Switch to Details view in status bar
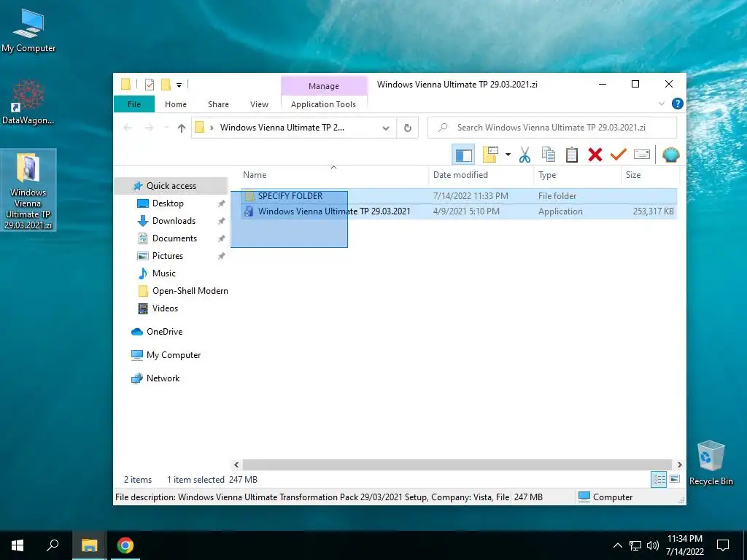The image size is (747, 560). [659, 480]
